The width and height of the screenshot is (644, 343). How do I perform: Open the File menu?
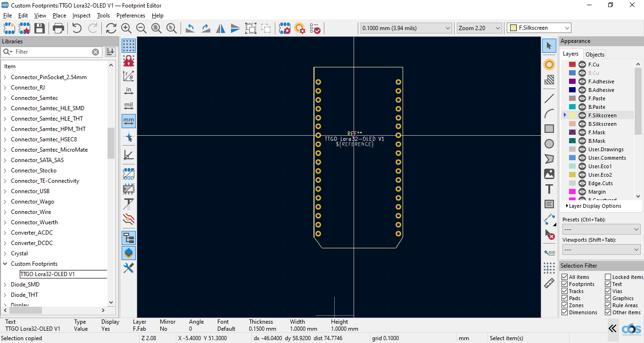pos(8,16)
